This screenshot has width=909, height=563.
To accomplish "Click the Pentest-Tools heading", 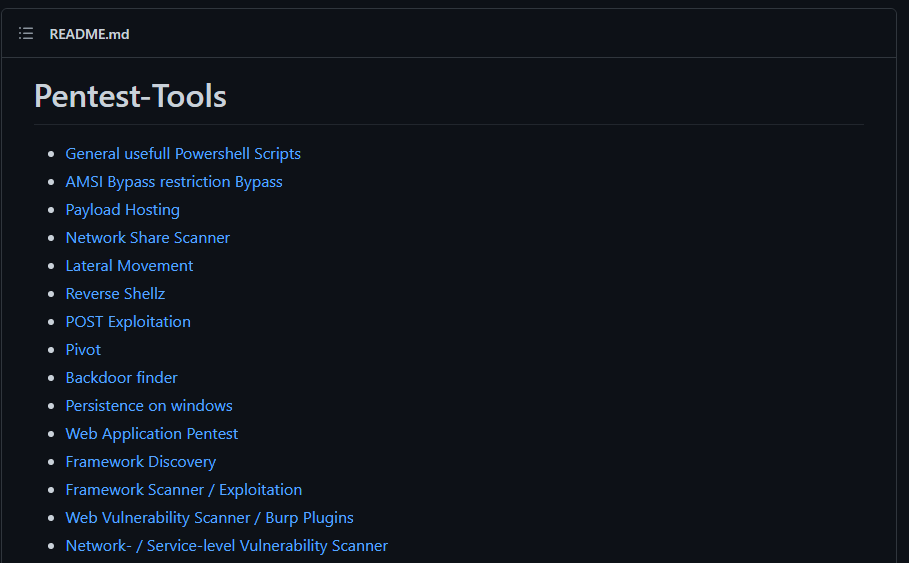I will coord(130,96).
